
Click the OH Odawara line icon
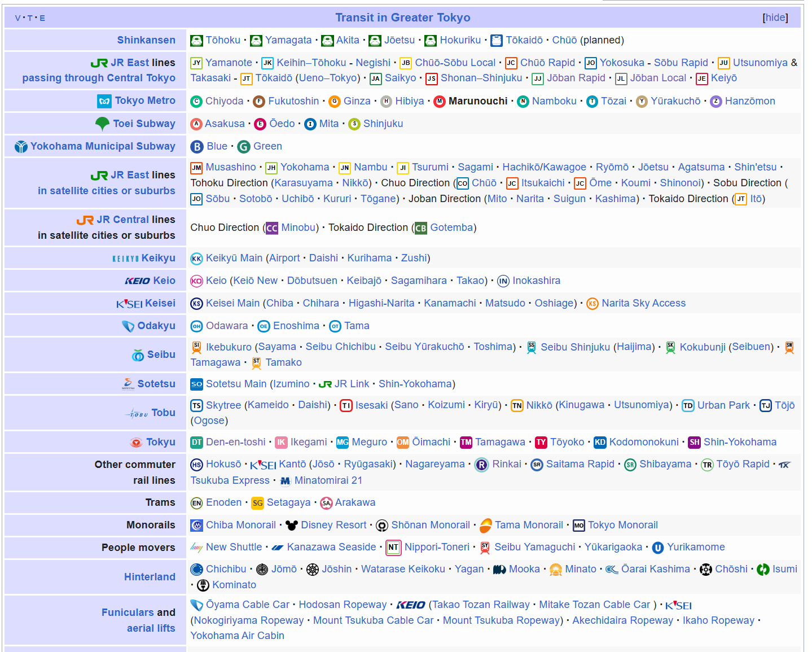(x=196, y=326)
